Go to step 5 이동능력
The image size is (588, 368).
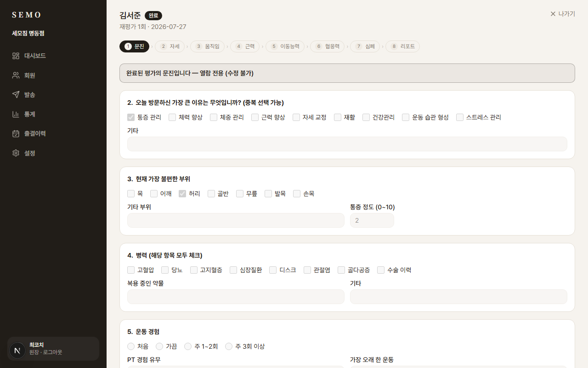coord(285,46)
